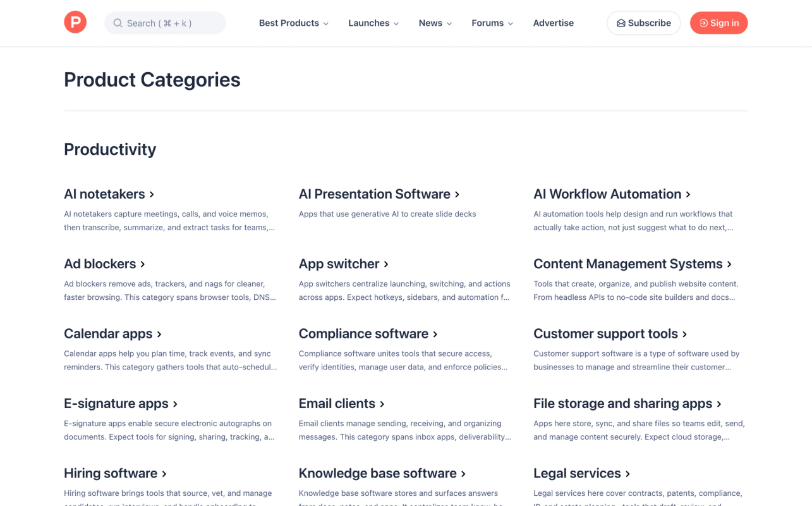Open File storage and sharing apps
This screenshot has height=506, width=812.
(x=627, y=404)
